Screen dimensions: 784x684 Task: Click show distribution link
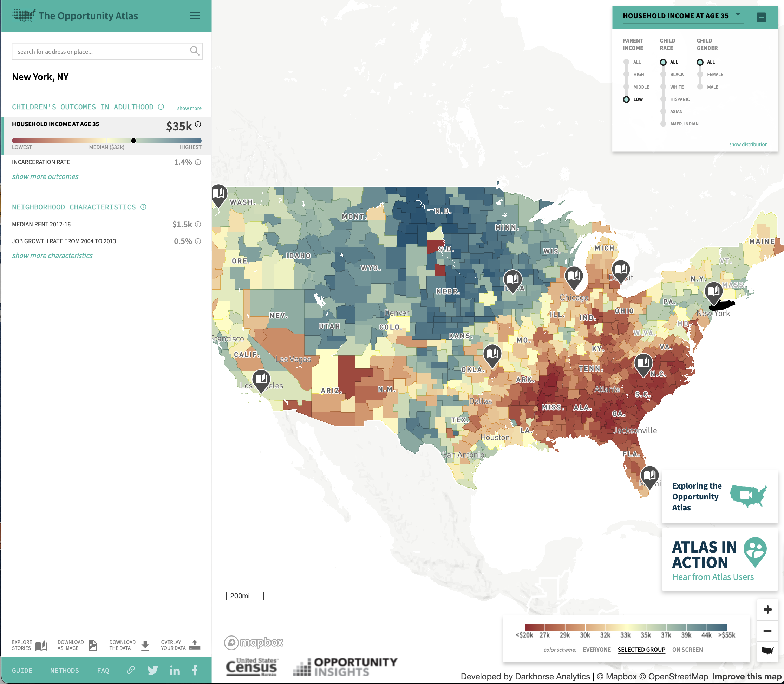[748, 144]
